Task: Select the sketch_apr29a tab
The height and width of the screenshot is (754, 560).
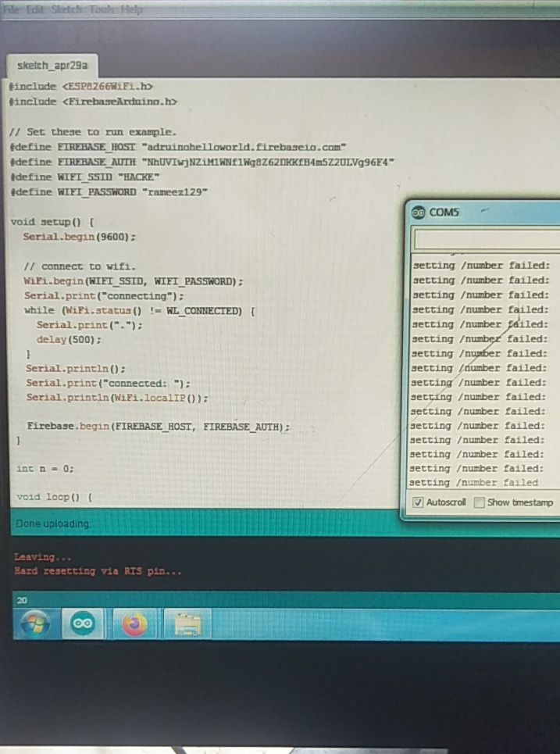Action: [x=52, y=66]
